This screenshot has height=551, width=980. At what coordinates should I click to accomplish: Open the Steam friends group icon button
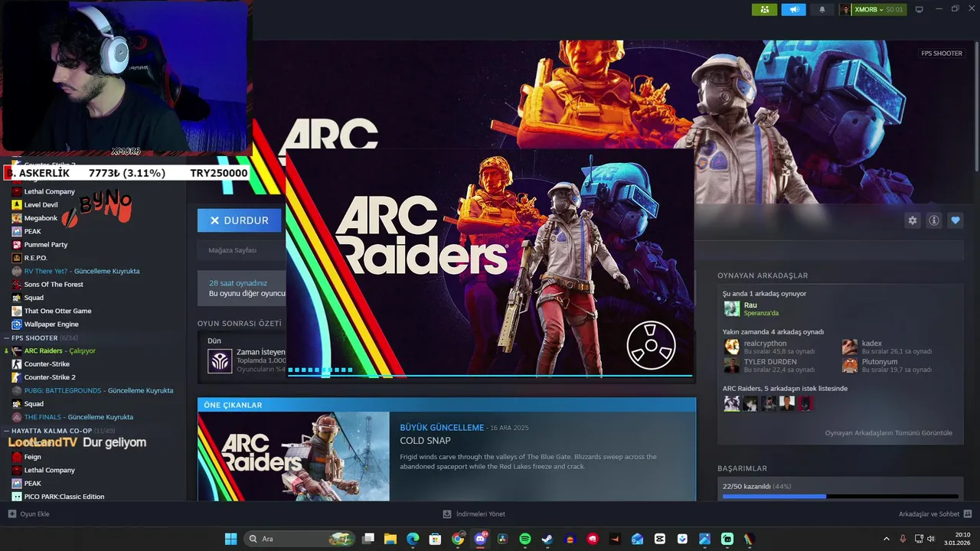point(764,9)
